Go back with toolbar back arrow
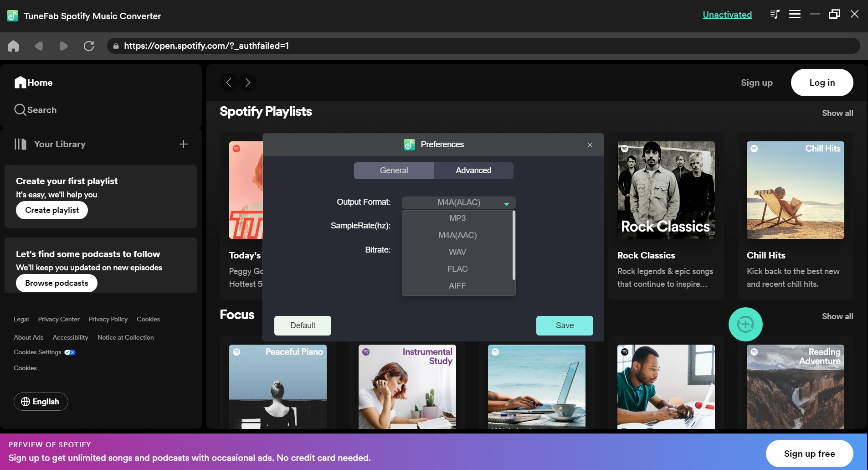Screen dimensions: 868x470 tap(39, 46)
